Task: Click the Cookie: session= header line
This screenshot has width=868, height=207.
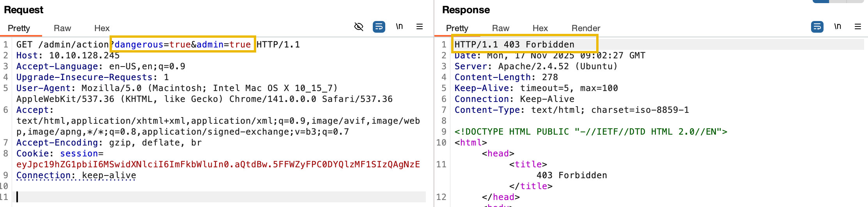Action: (x=60, y=153)
